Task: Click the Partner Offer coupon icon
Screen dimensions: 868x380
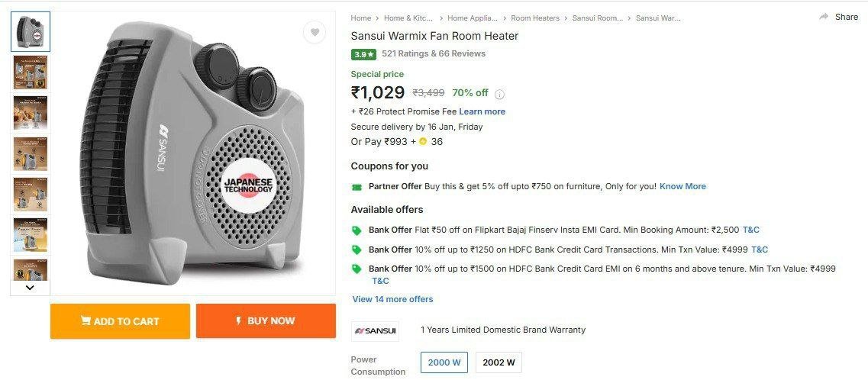Action: [x=357, y=187]
